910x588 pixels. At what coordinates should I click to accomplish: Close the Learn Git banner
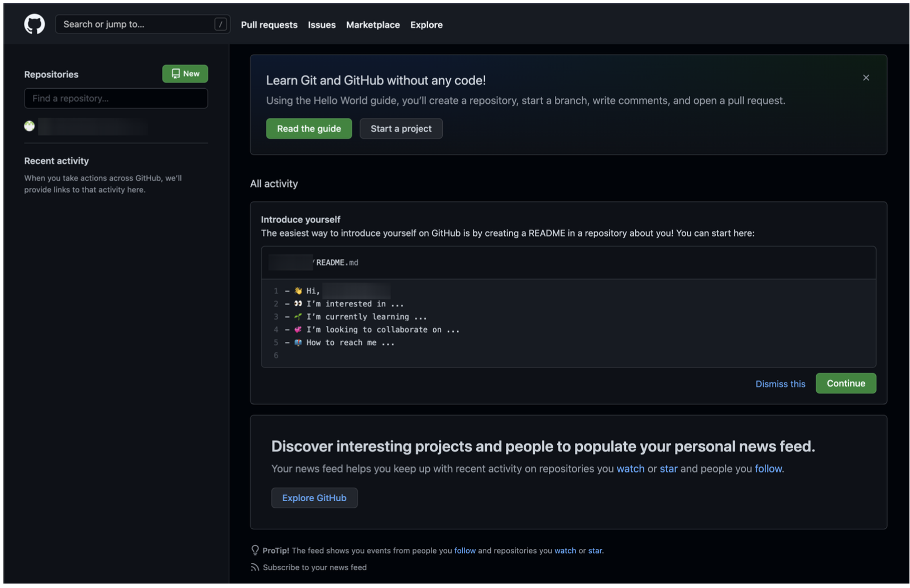coord(865,78)
